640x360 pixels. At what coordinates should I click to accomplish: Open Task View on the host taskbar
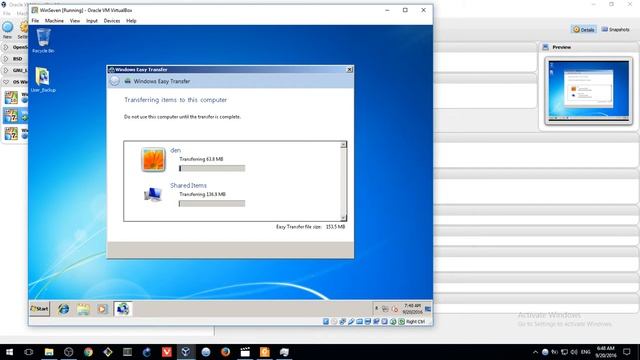point(29,352)
